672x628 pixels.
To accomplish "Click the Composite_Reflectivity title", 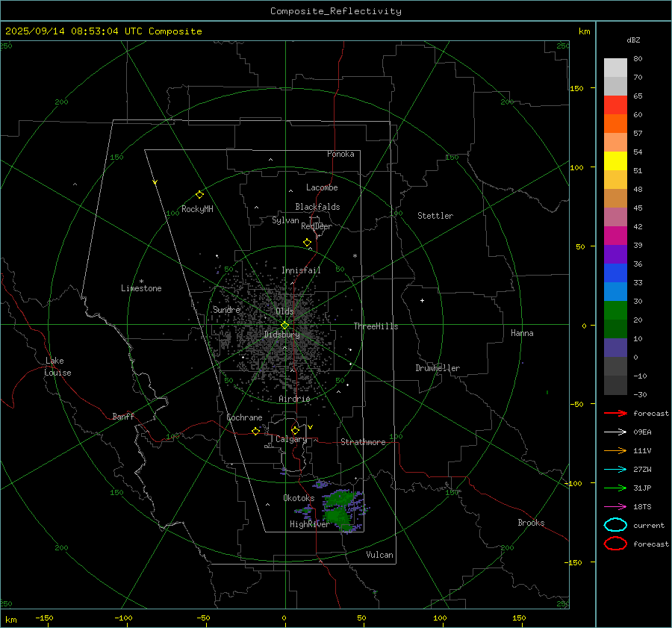I will click(335, 11).
